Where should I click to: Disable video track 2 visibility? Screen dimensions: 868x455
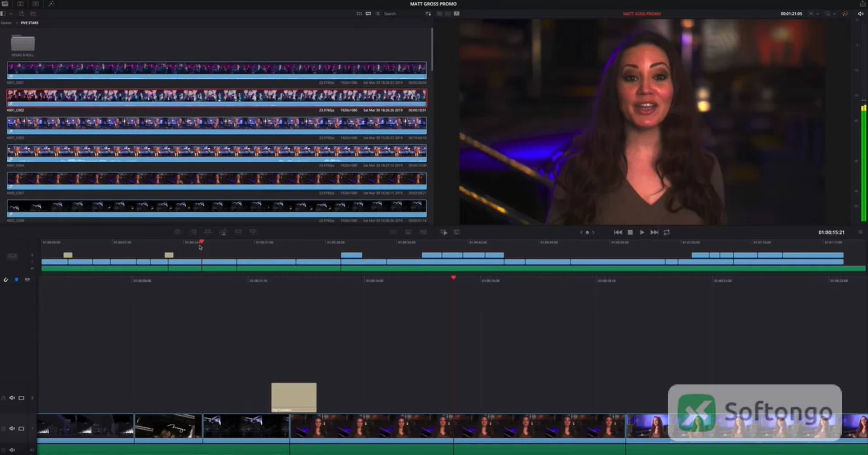click(21, 398)
